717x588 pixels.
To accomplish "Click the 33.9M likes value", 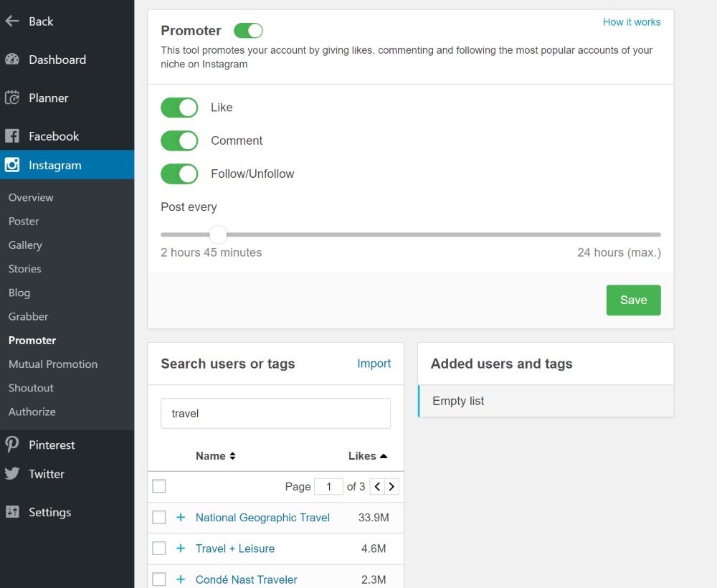I will (x=374, y=517).
